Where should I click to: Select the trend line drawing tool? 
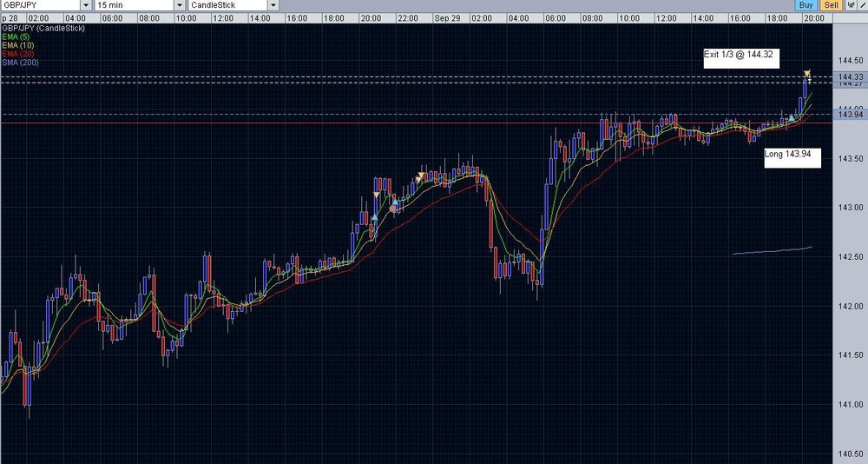[x=863, y=5]
